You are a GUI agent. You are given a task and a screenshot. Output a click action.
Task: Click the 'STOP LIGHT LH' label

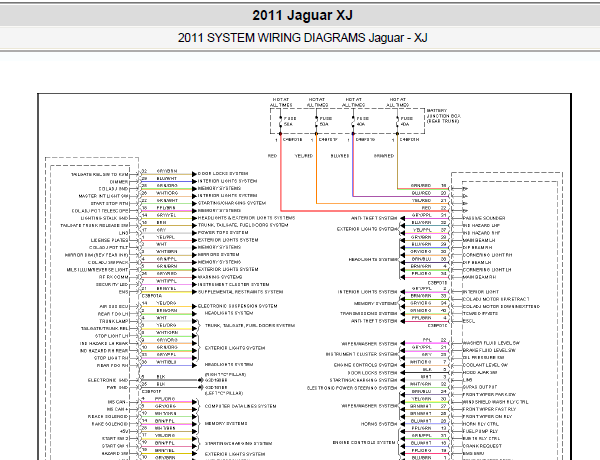112,336
